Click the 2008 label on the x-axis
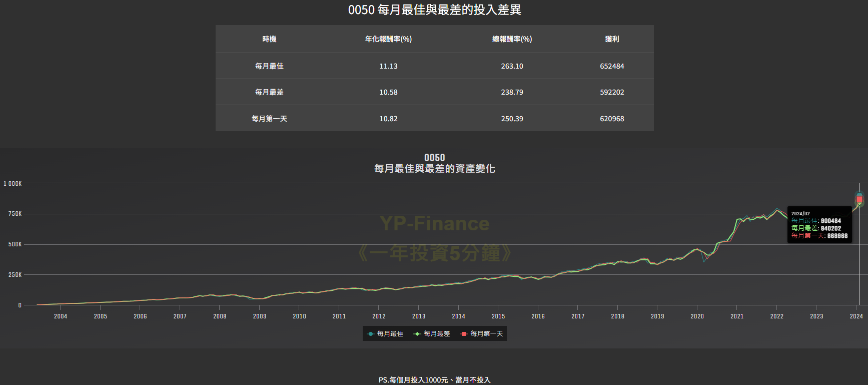The image size is (868, 385). point(220,316)
